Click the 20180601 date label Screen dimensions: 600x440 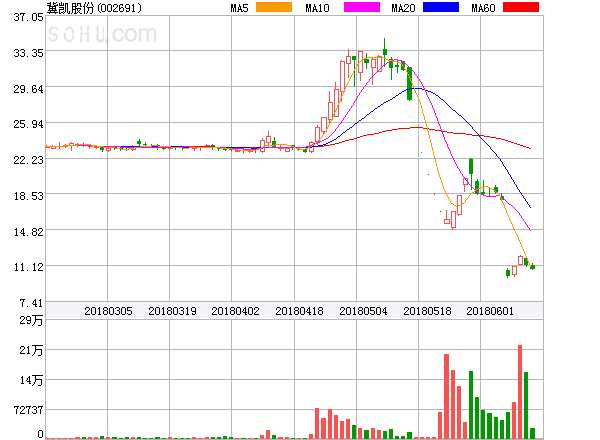(490, 311)
